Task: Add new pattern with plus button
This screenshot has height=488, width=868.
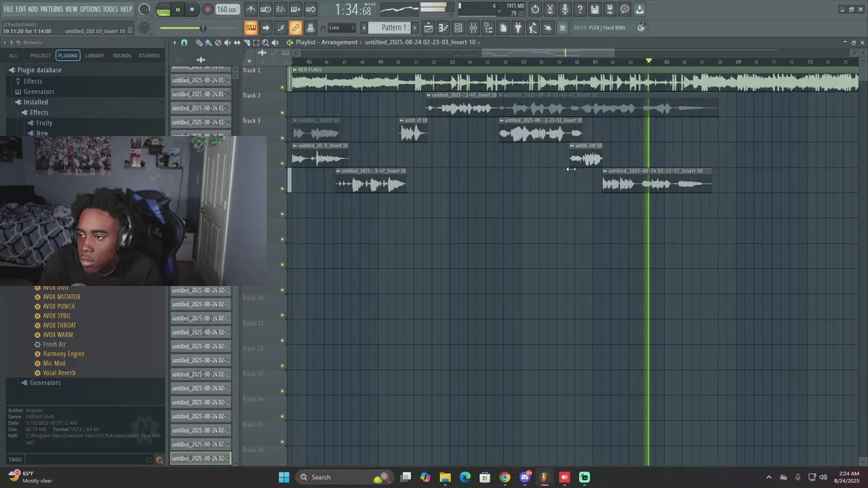Action: (414, 28)
